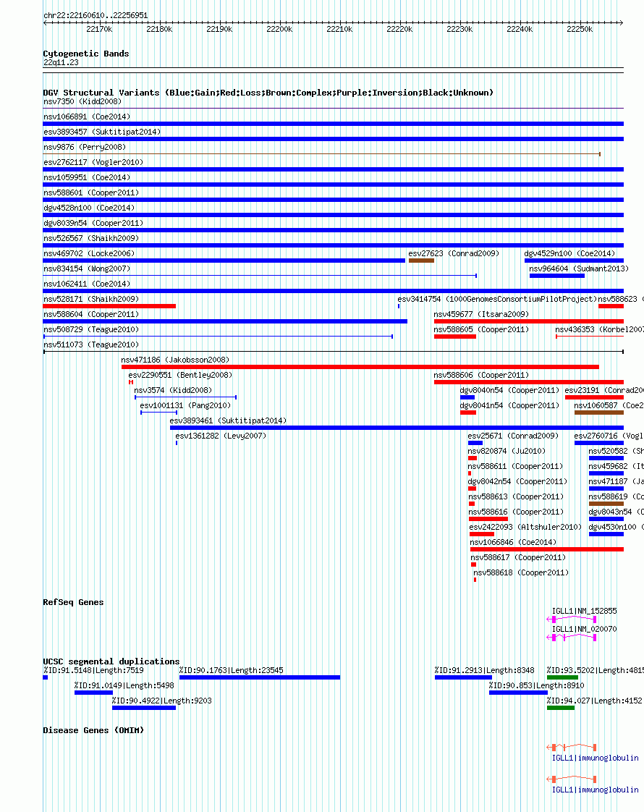The image size is (644, 812).
Task: Select nsv964604 (Sudmant2013) label
Action: coord(579,268)
